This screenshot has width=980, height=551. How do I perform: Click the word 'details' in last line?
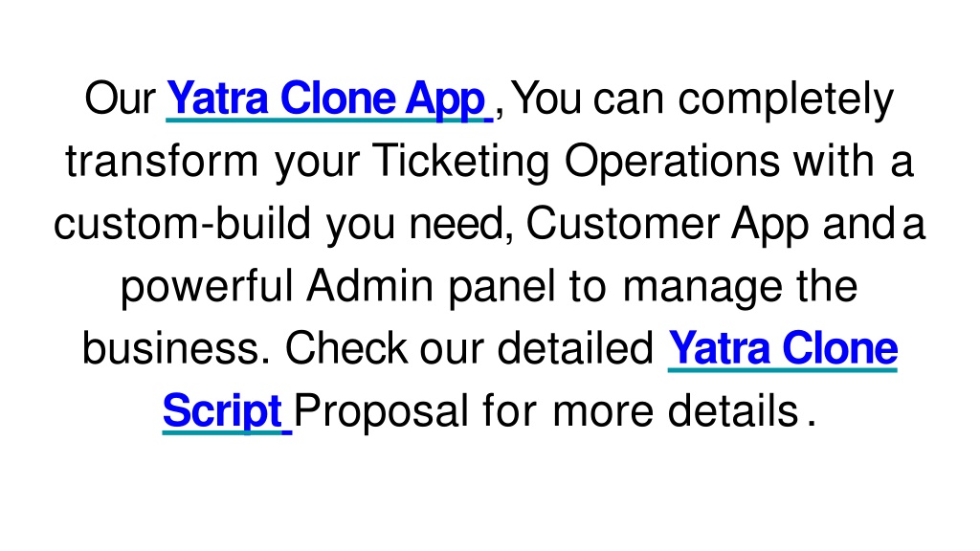point(733,411)
